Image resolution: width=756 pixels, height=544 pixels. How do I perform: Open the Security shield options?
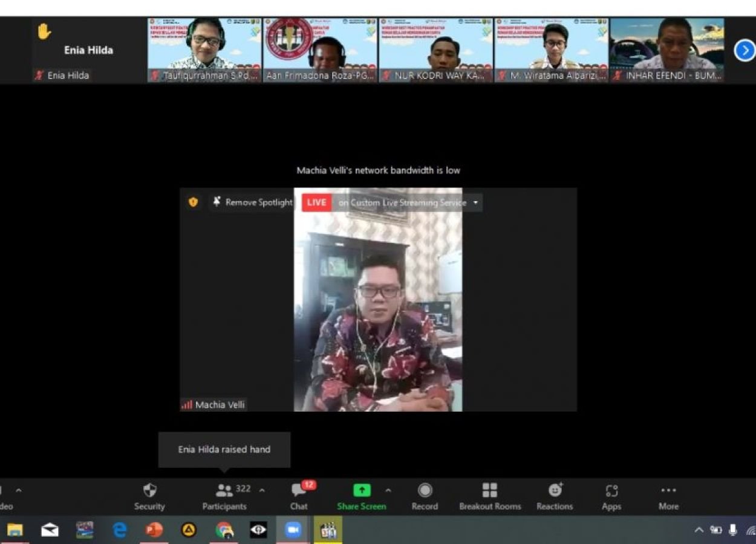pyautogui.click(x=149, y=496)
